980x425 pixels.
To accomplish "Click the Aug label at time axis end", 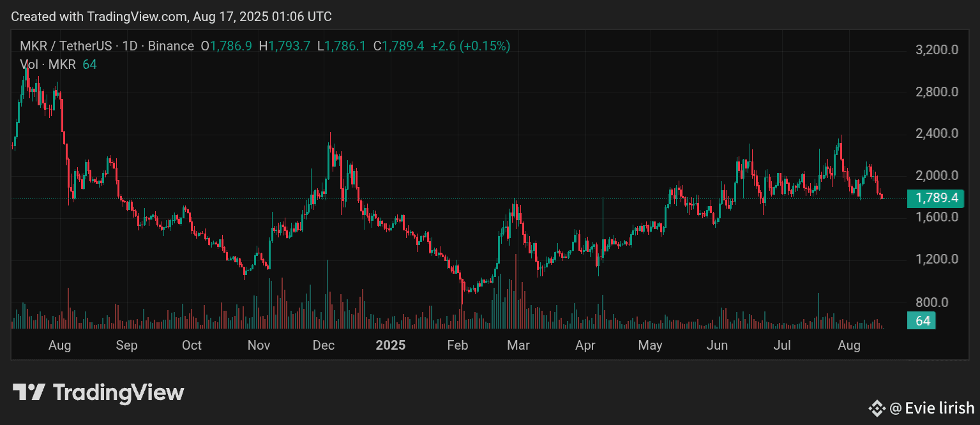I will click(849, 345).
